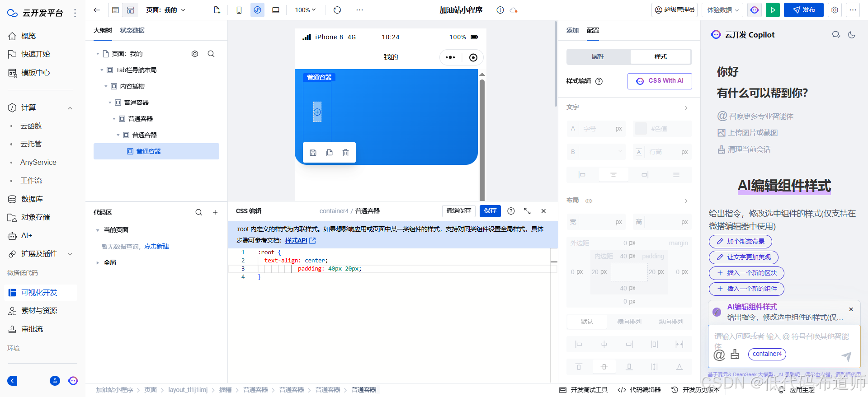Check cloud sync status icon

point(513,10)
